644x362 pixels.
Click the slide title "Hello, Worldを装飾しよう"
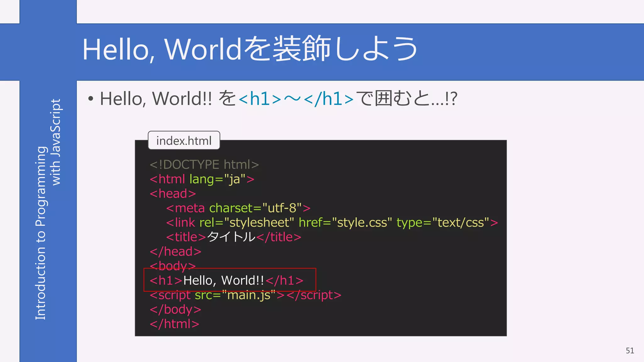click(x=250, y=49)
